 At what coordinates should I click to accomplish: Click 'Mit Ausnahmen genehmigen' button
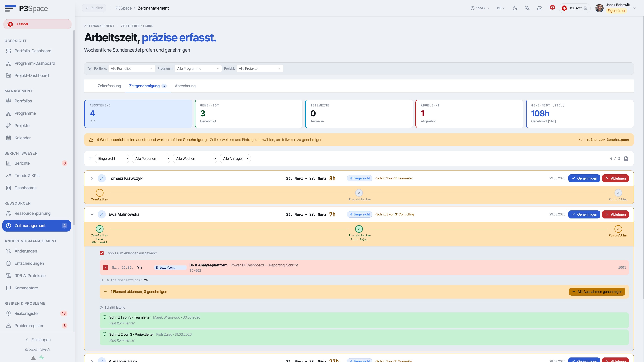[597, 292]
